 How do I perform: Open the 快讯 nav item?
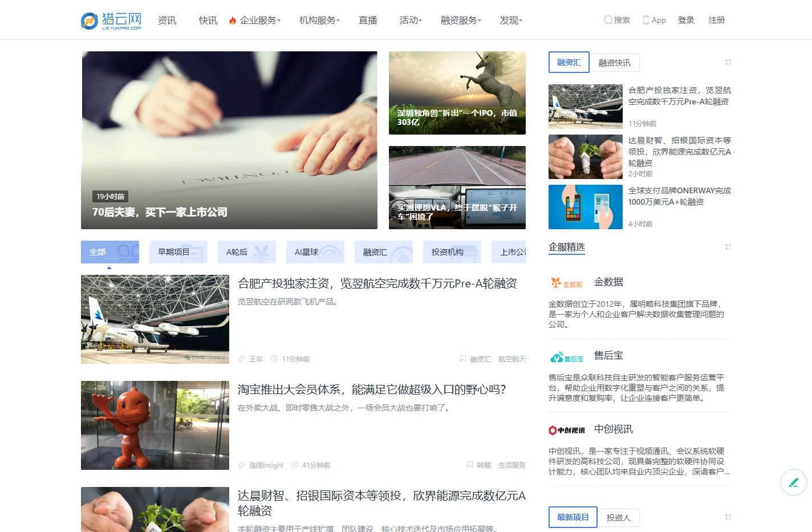tap(208, 21)
